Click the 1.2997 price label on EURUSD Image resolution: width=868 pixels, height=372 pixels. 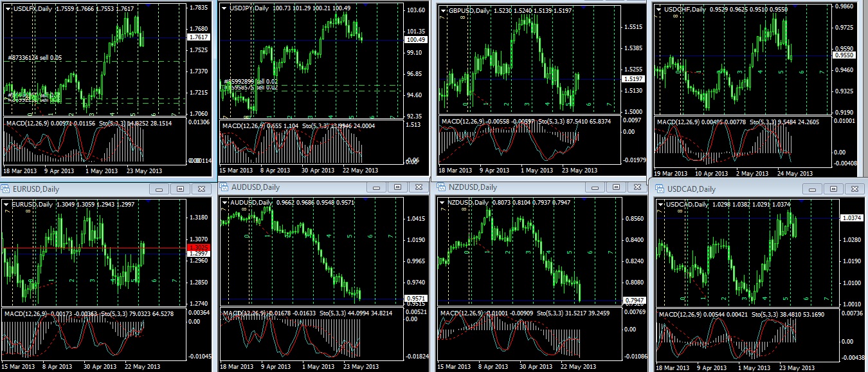(x=199, y=254)
